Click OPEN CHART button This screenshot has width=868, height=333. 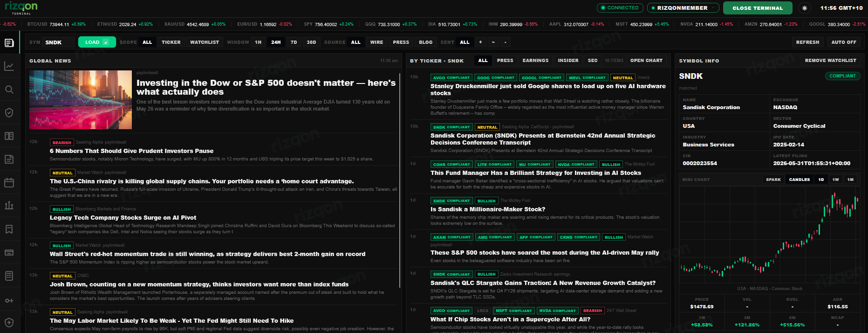pos(646,61)
